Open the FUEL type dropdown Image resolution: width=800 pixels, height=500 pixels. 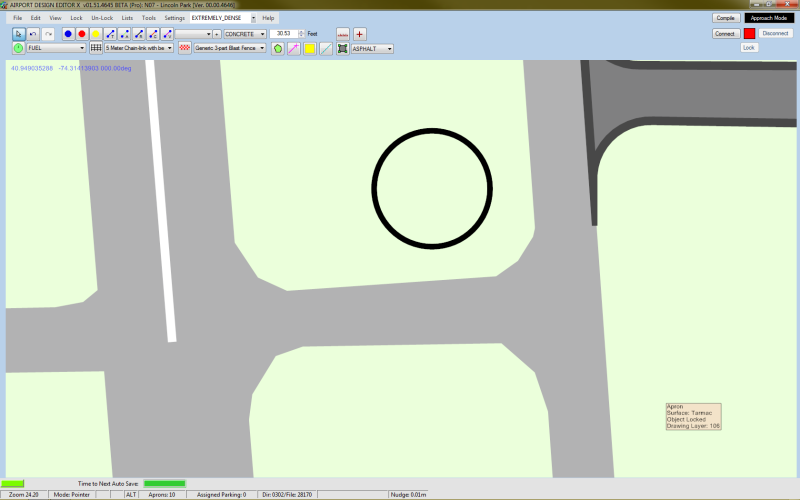pos(56,48)
